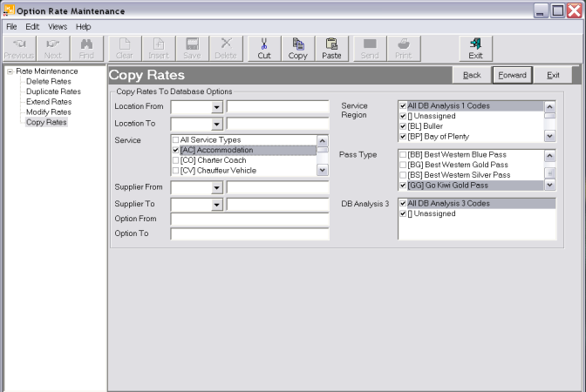
Task: Click the toolbar Exit door icon
Action: click(475, 49)
